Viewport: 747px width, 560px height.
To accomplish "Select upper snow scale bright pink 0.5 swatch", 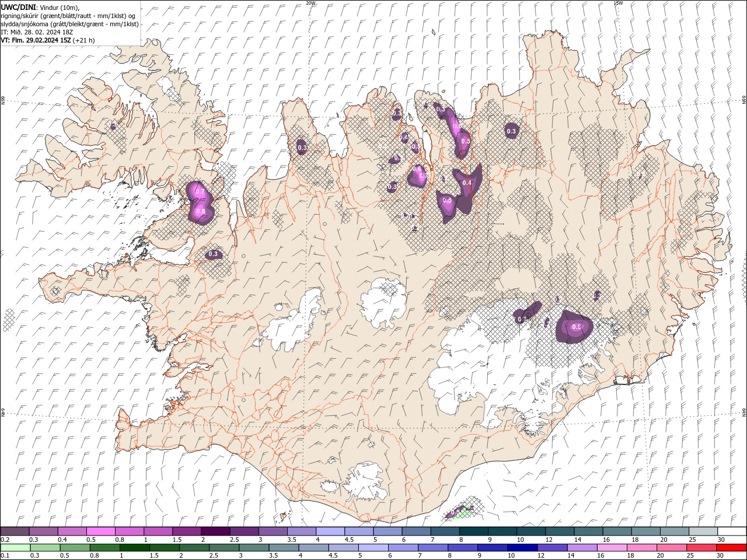I will click(101, 531).
